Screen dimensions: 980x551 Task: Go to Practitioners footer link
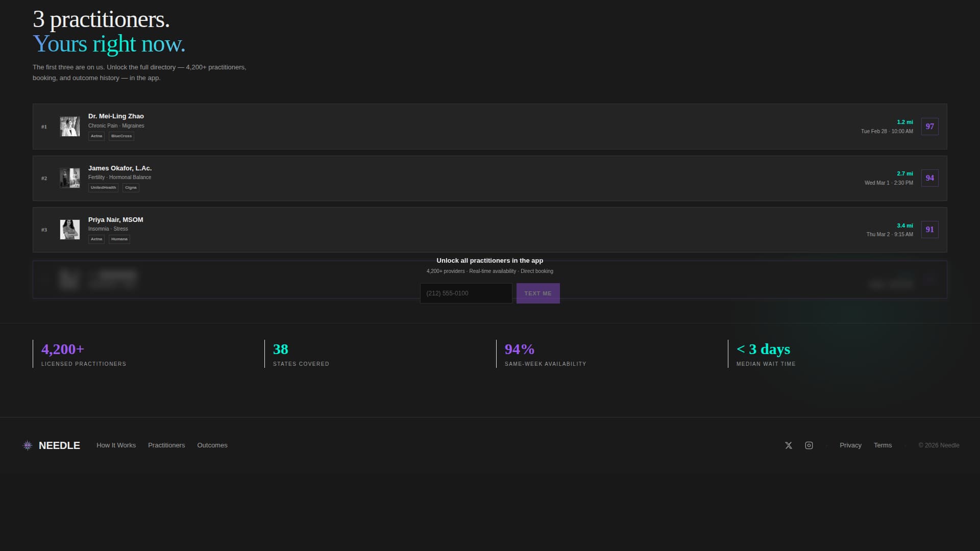click(166, 445)
